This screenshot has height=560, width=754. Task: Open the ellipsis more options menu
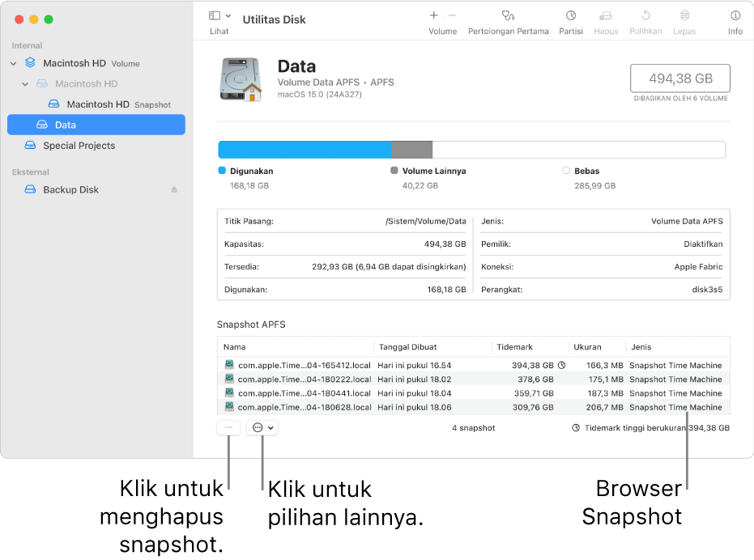262,427
